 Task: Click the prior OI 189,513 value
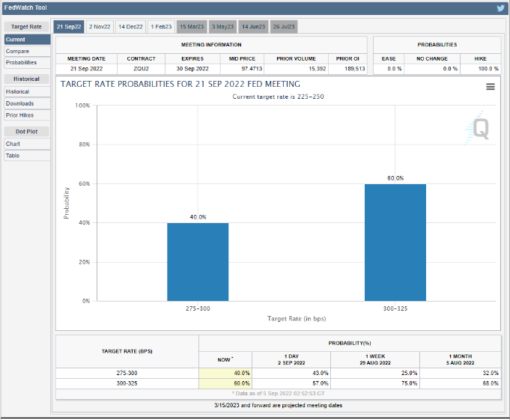[355, 69]
